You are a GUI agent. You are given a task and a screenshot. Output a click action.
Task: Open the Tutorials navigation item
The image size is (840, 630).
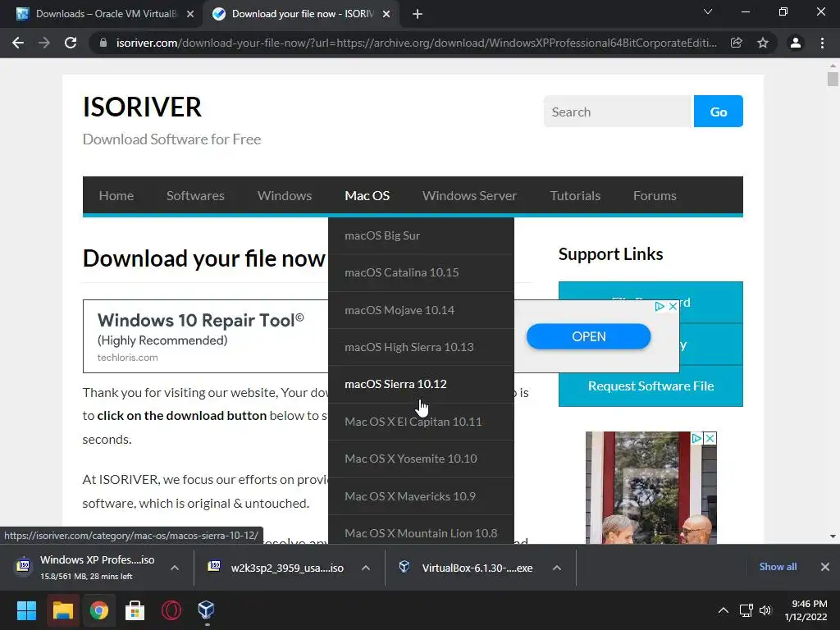pyautogui.click(x=575, y=195)
